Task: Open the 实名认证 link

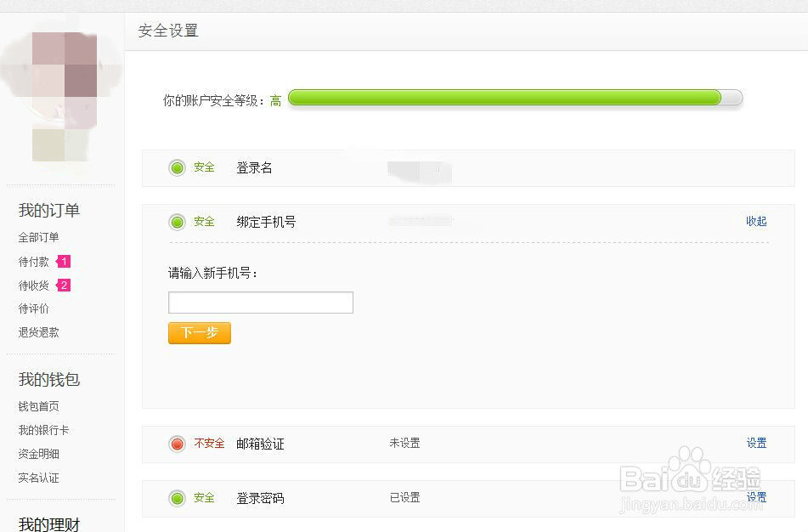Action: tap(34, 478)
